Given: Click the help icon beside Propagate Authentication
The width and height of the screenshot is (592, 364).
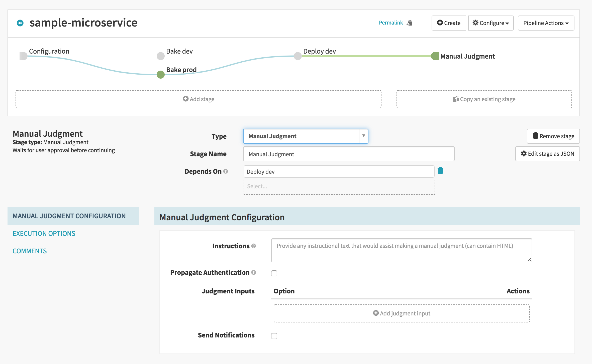Looking at the screenshot, I should point(254,273).
